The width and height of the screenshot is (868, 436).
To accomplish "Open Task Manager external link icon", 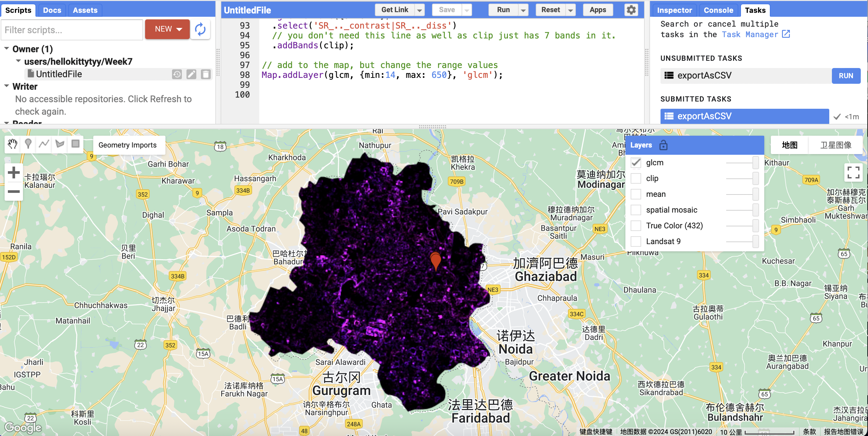I will pos(786,34).
